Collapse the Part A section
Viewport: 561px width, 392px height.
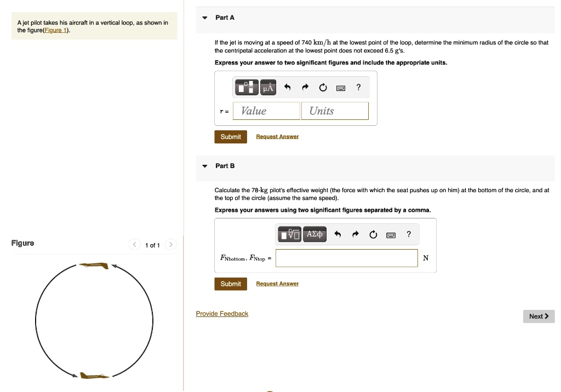click(x=204, y=17)
